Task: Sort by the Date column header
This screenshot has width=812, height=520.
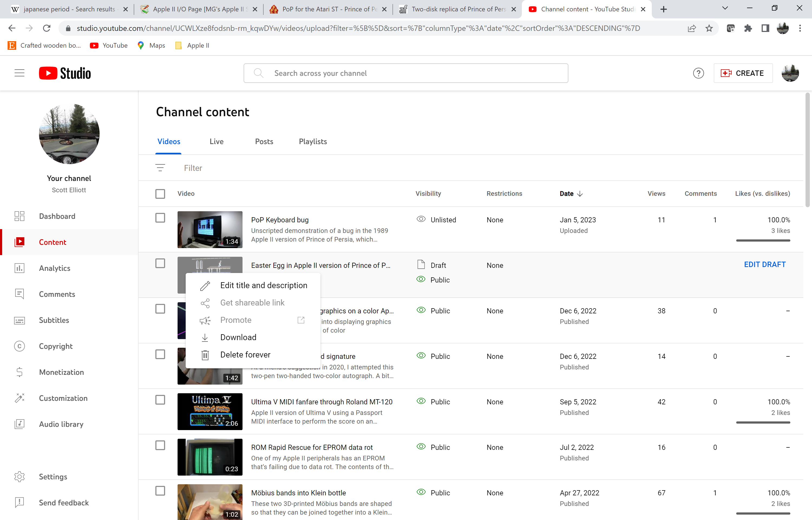Action: 571,193
